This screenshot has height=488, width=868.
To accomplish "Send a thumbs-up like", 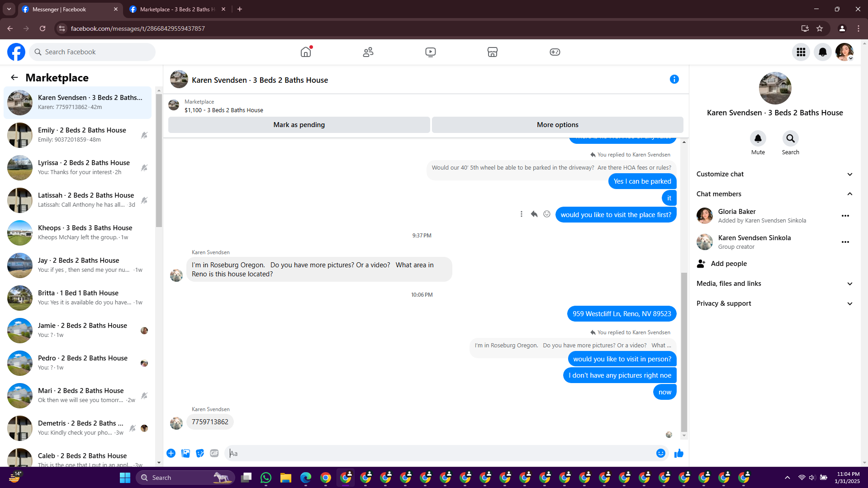I will coord(679,453).
